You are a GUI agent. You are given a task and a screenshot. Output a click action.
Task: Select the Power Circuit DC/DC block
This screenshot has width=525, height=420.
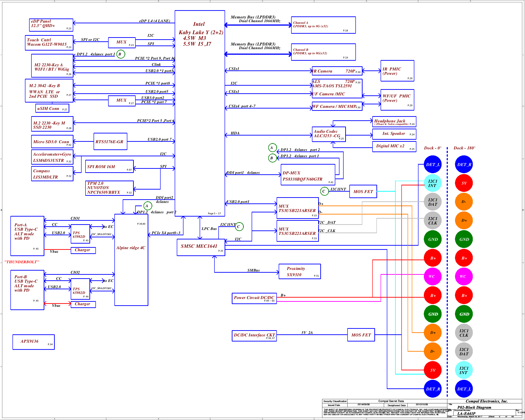(x=254, y=298)
